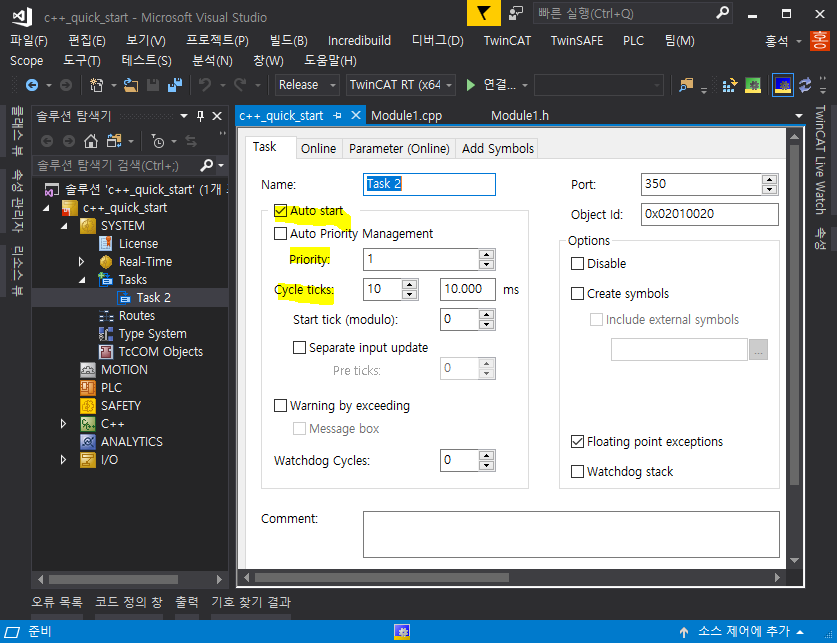This screenshot has height=643, width=837.
Task: Open the PLC menu
Action: point(634,41)
